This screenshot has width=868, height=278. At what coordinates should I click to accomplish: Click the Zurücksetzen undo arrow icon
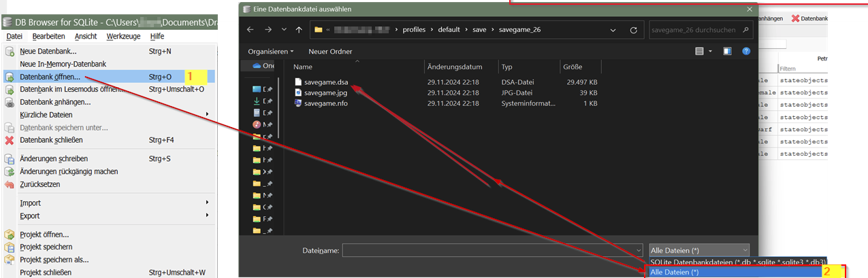coord(10,184)
